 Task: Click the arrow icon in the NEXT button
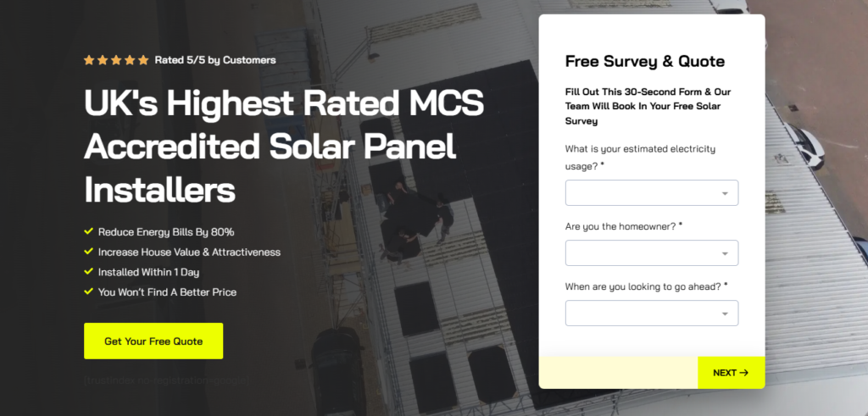743,373
